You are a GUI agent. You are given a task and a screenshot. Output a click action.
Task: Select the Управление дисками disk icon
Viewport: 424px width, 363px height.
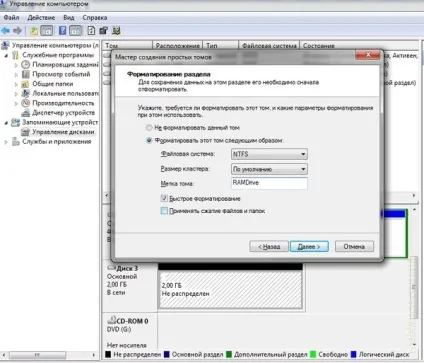[x=26, y=132]
